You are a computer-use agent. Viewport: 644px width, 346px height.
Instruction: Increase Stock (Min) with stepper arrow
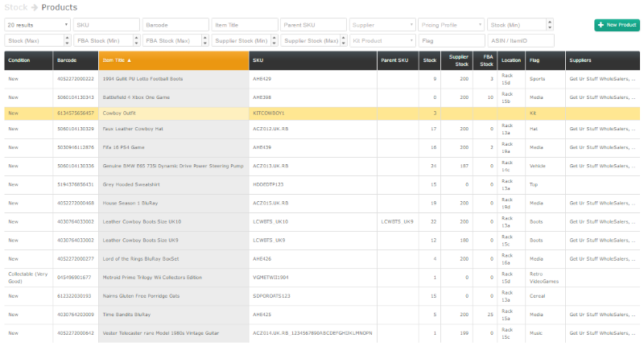550,23
